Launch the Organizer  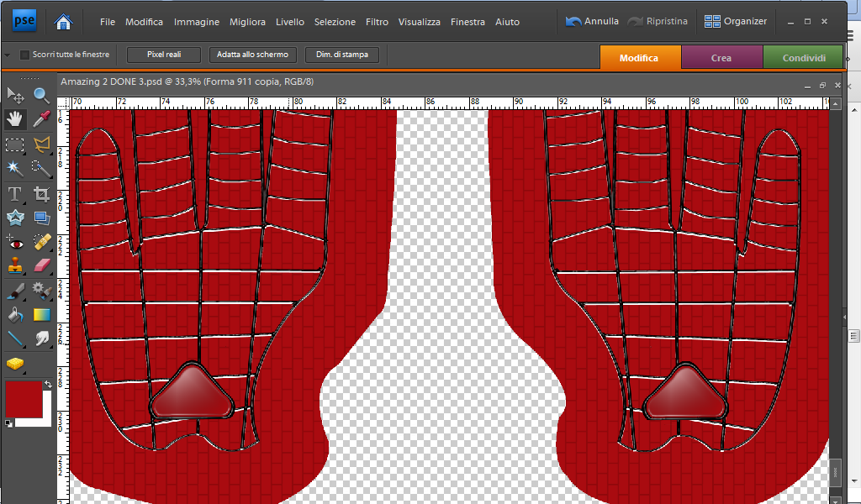736,21
